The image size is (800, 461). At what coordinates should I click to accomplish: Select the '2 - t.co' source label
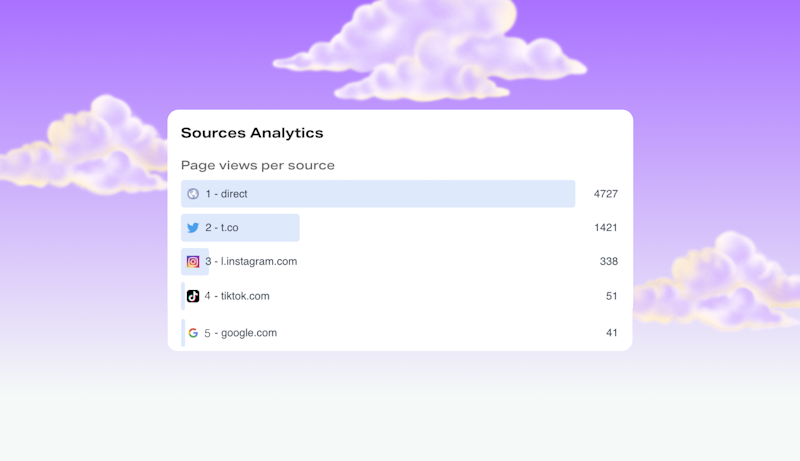[222, 227]
